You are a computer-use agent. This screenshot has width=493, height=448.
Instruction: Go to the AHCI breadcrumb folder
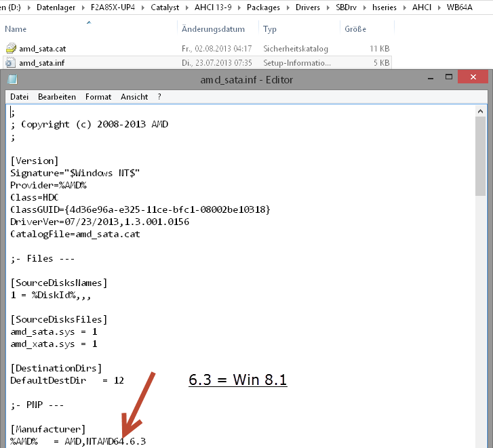[422, 7]
